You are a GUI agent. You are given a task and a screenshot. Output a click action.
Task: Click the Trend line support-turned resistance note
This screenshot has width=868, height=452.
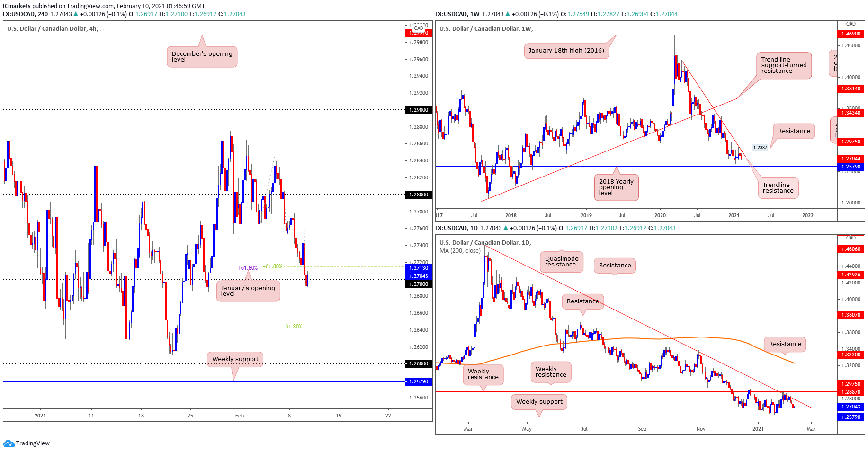click(x=783, y=65)
